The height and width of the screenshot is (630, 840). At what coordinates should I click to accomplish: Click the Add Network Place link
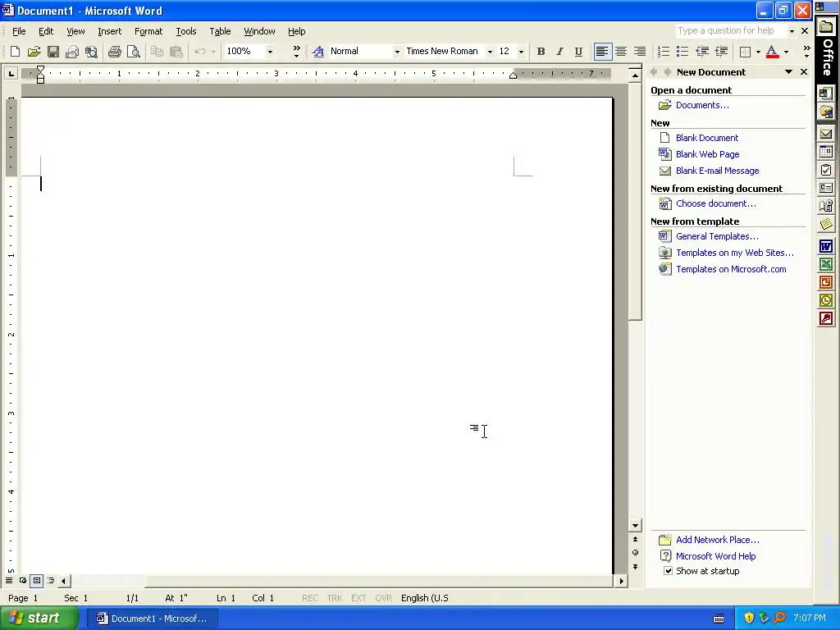(717, 540)
